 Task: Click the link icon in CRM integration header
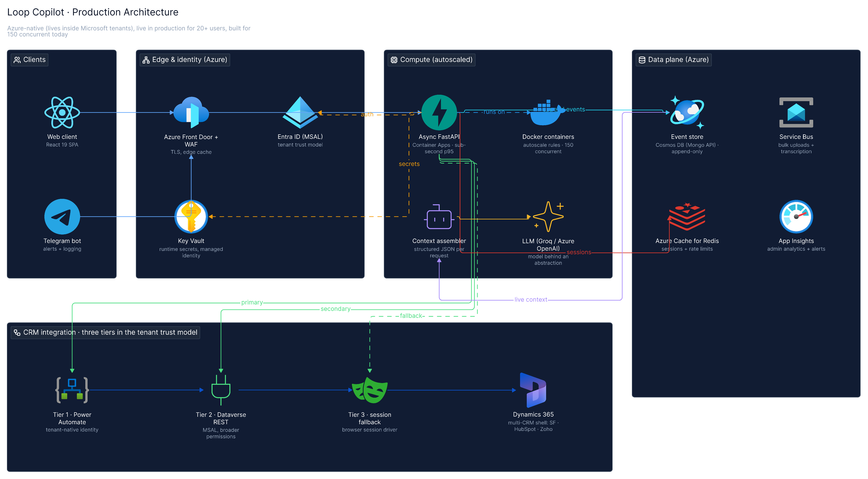pos(17,332)
